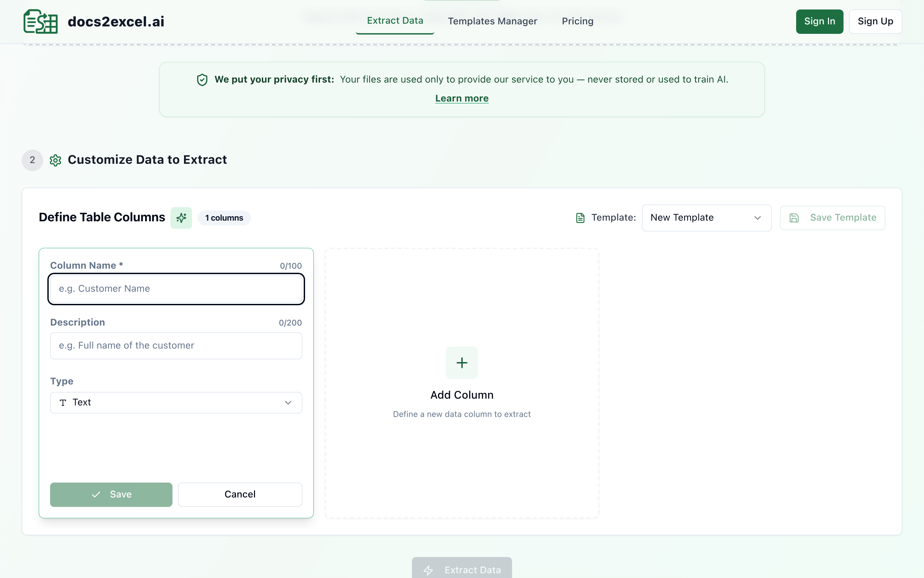Follow the Learn more privacy link
Screen dimensions: 924x578
tap(461, 98)
